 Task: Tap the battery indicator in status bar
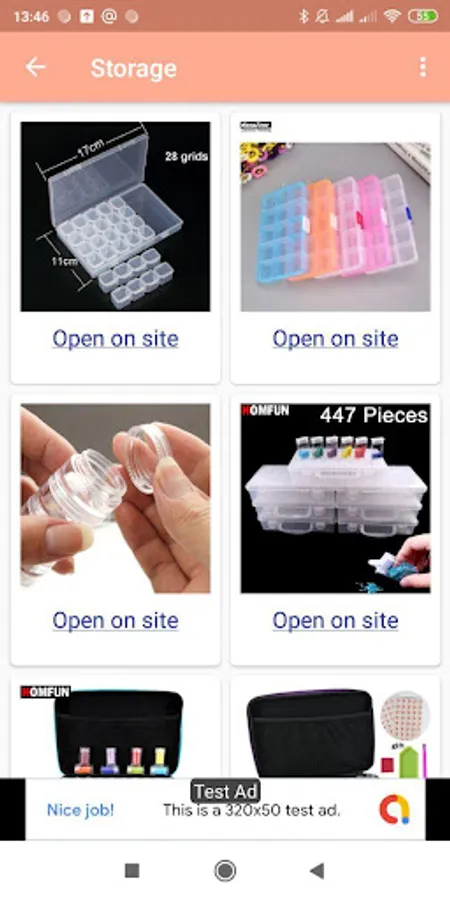click(423, 17)
